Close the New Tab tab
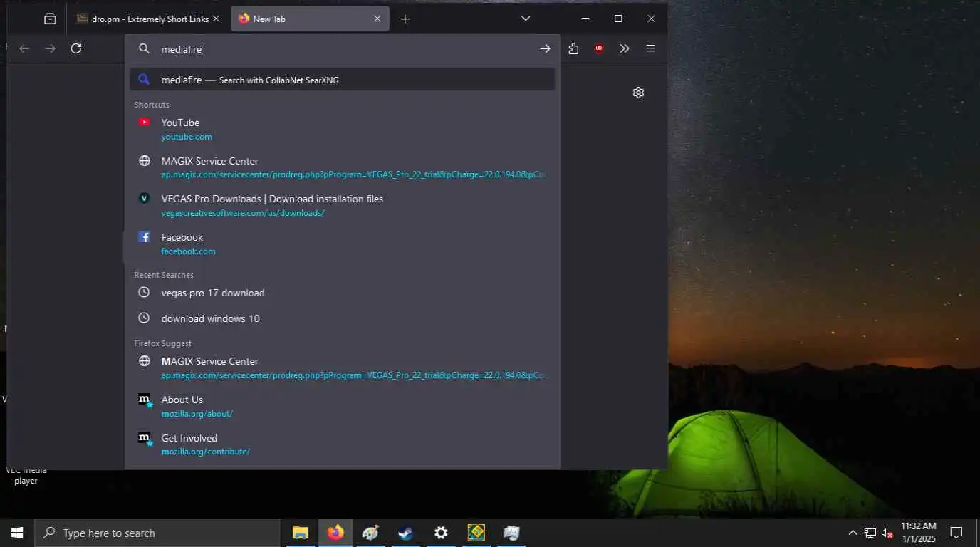The image size is (980, 547). click(x=377, y=19)
